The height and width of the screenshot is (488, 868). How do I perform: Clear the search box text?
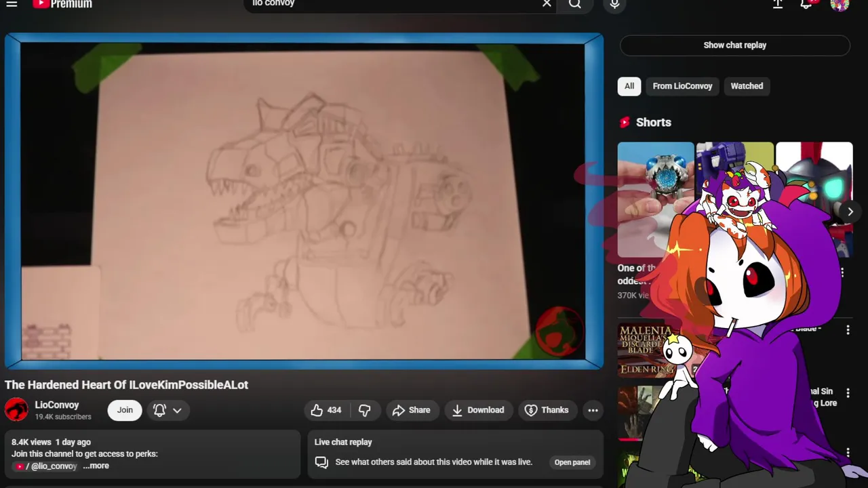pyautogui.click(x=547, y=4)
